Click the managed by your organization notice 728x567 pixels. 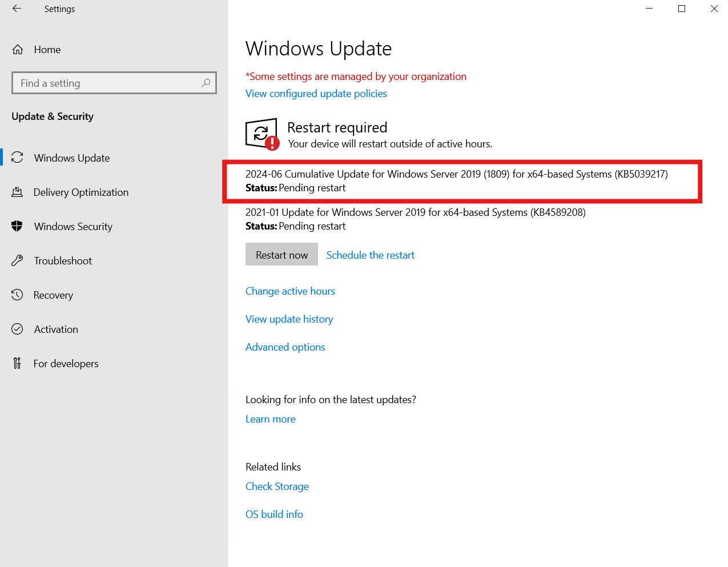pyautogui.click(x=356, y=77)
